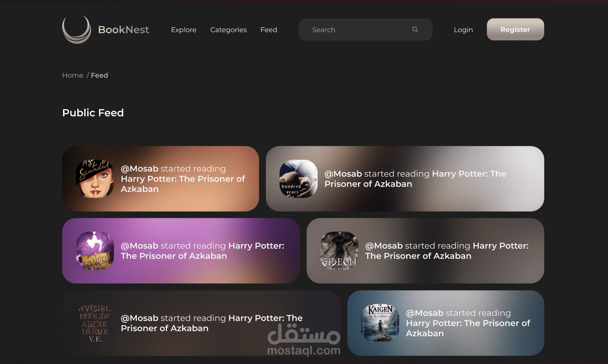
Task: Click the BookNest brand name text
Action: coord(124,30)
